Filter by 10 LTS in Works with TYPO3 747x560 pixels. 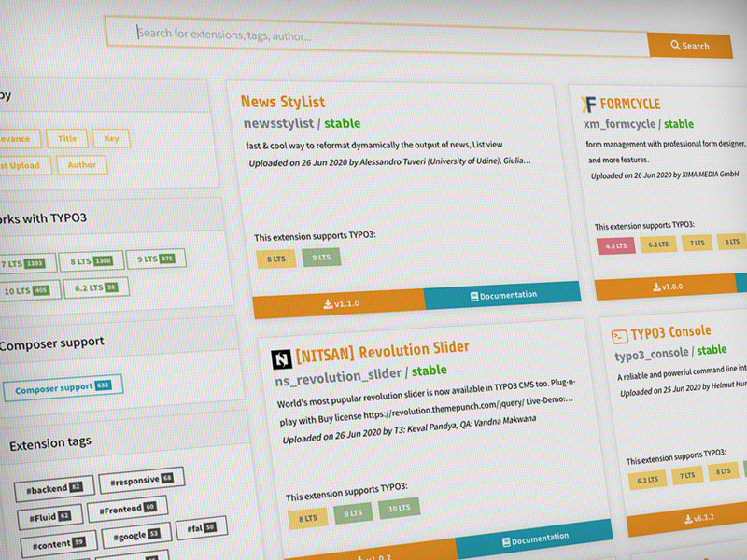[x=29, y=290]
